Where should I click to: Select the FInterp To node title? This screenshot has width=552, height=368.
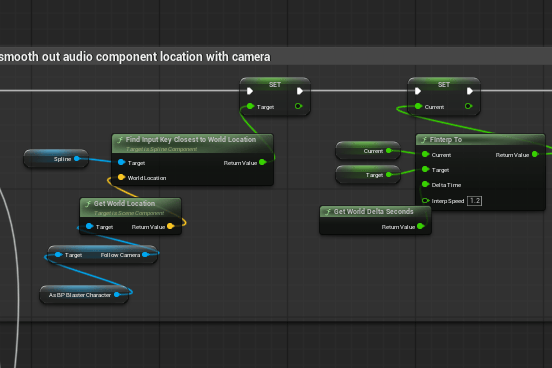[x=446, y=140]
